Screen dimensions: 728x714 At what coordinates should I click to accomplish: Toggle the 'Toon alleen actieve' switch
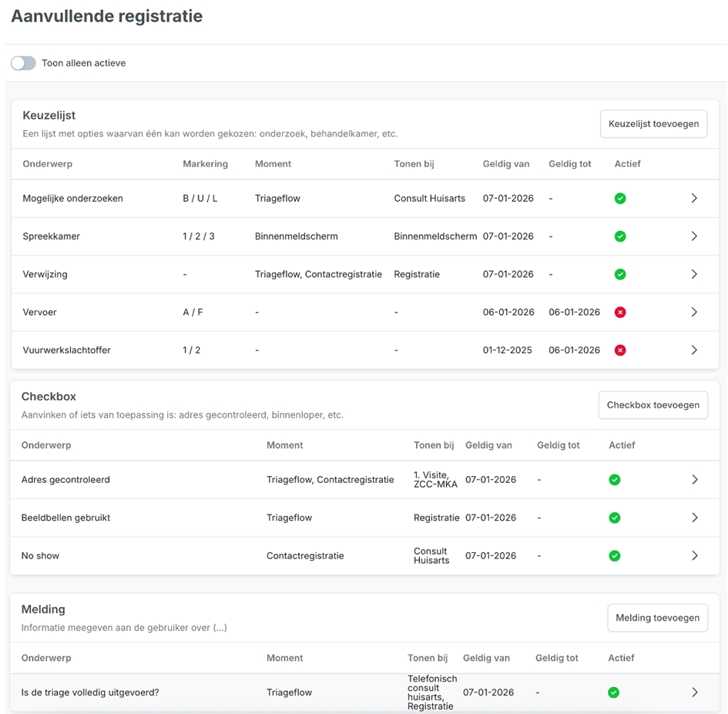coord(23,63)
